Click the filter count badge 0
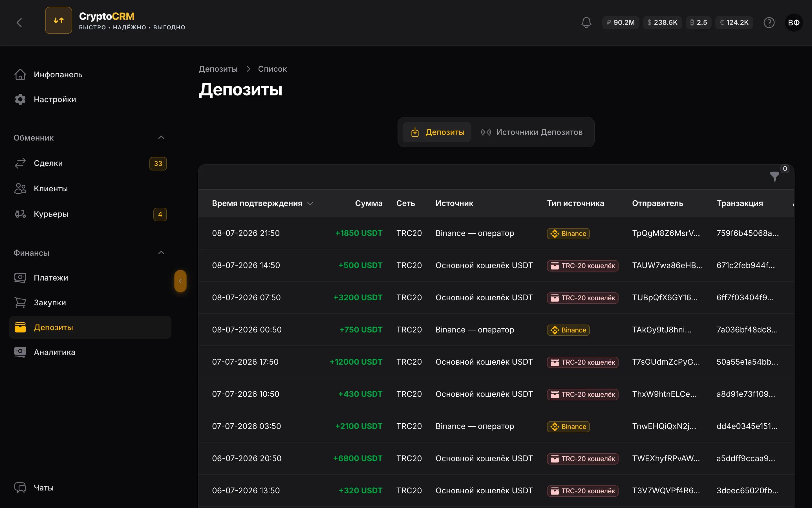This screenshot has width=812, height=508. pyautogui.click(x=785, y=169)
